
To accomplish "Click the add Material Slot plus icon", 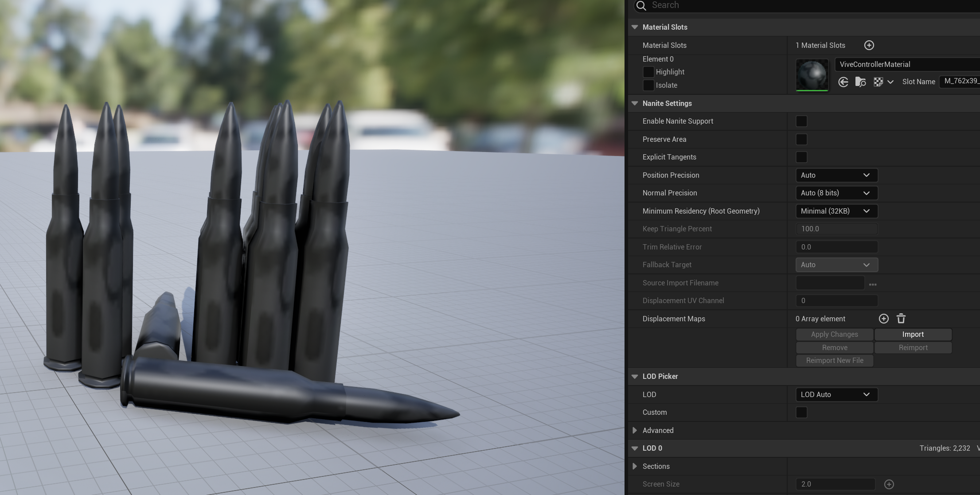I will [x=869, y=45].
